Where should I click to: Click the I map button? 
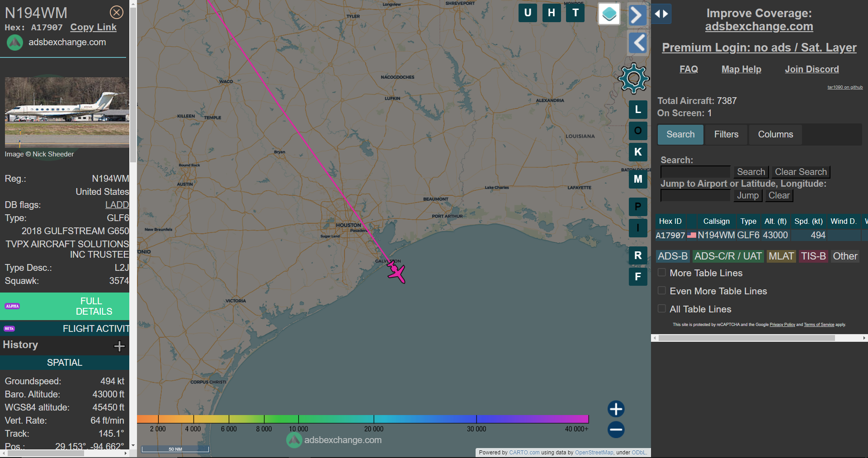coord(638,228)
